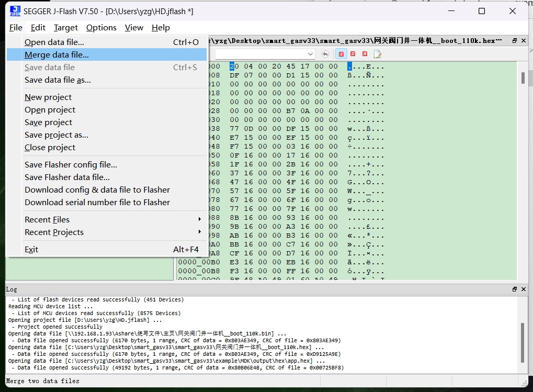The height and width of the screenshot is (392, 533).
Task: Select Save project
Action: (x=107, y=122)
